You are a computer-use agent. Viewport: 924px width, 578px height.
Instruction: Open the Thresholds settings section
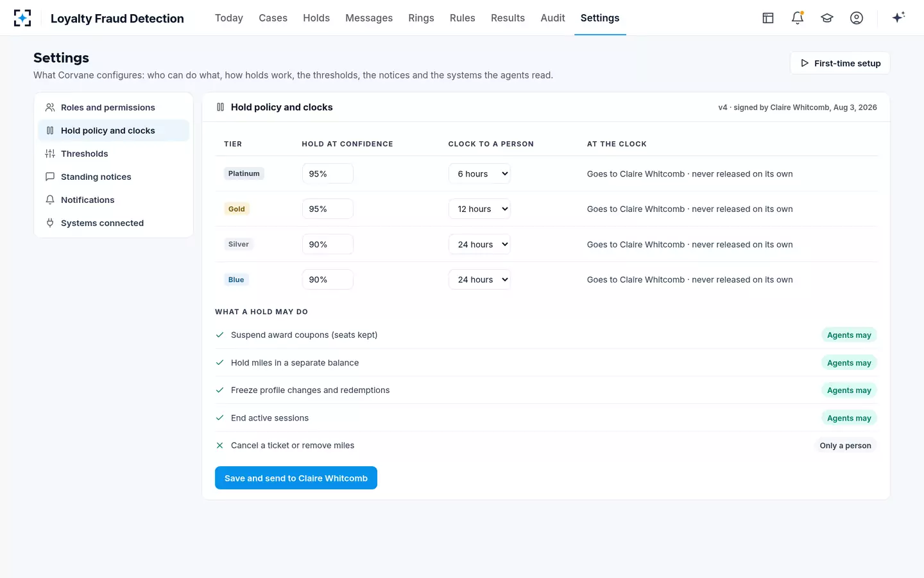pos(114,153)
